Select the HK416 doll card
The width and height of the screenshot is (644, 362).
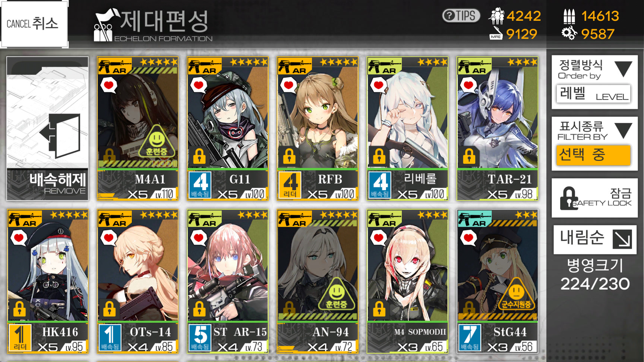[48, 282]
